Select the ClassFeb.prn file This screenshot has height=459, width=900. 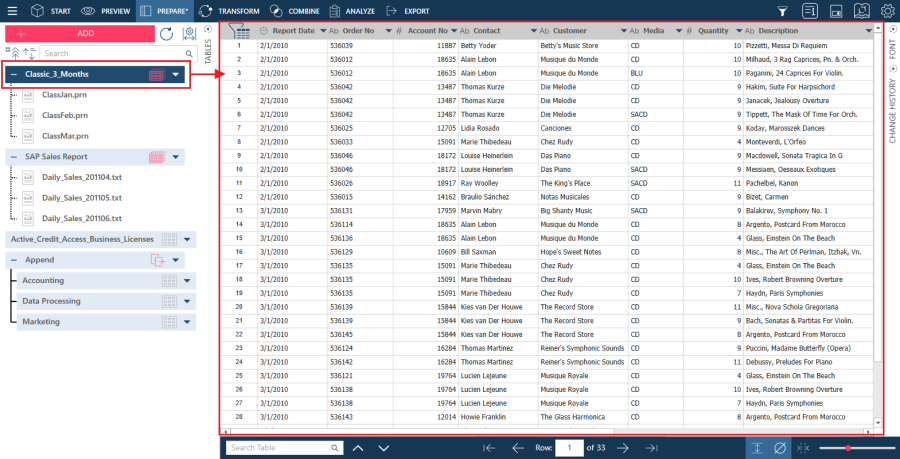[65, 114]
